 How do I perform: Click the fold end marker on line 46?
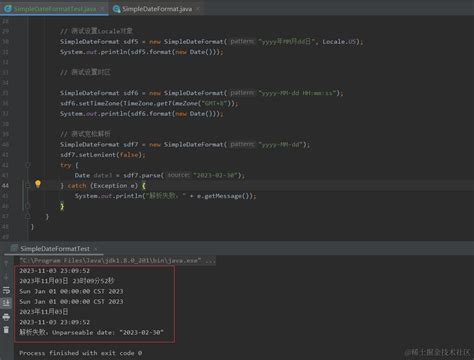click(x=28, y=206)
